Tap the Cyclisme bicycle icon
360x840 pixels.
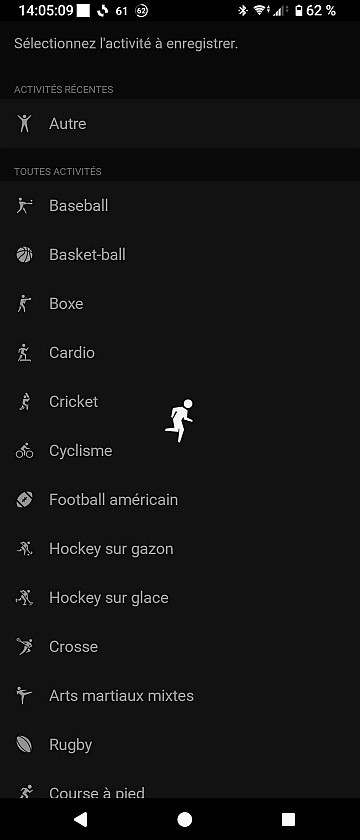click(24, 451)
